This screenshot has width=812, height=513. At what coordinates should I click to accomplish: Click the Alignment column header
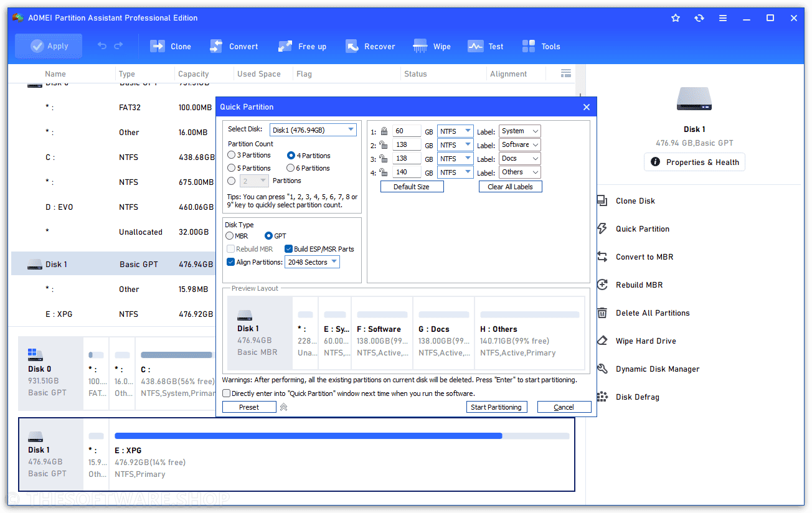tap(509, 73)
